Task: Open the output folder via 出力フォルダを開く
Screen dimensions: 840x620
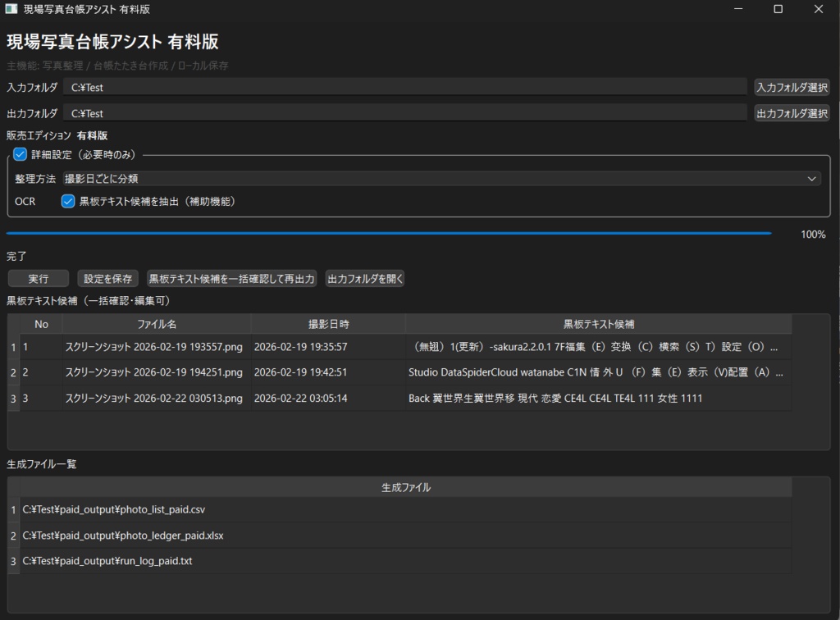Action: 364,278
